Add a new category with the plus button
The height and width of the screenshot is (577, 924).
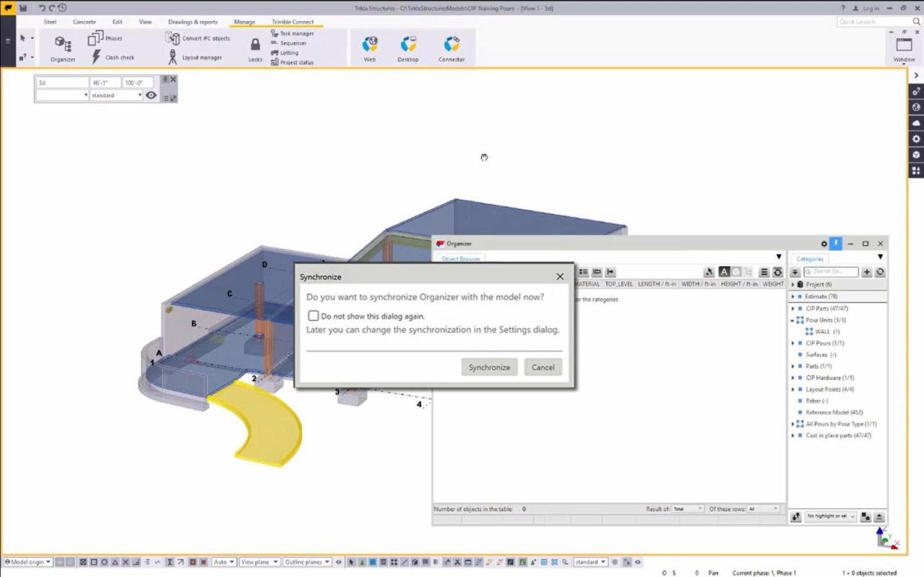tap(867, 272)
